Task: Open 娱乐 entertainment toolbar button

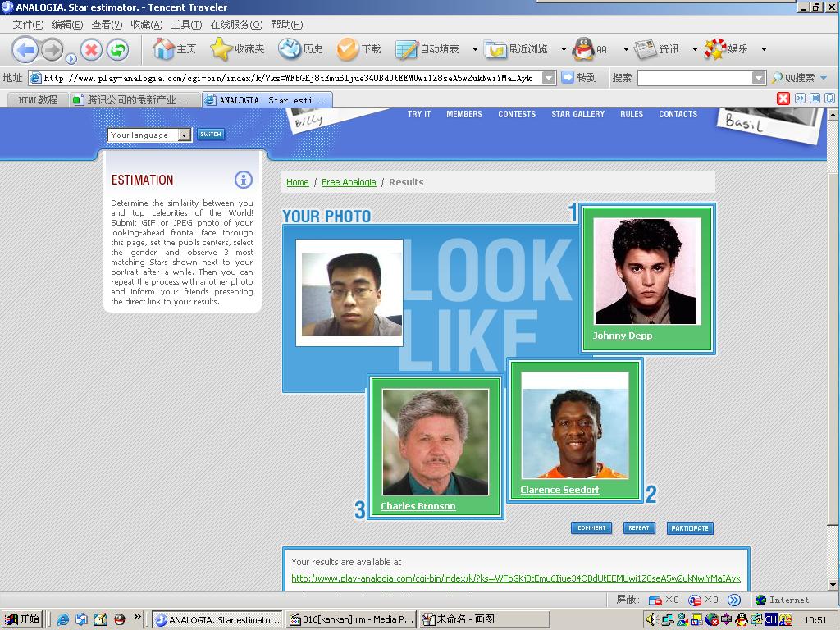Action: pos(726,48)
